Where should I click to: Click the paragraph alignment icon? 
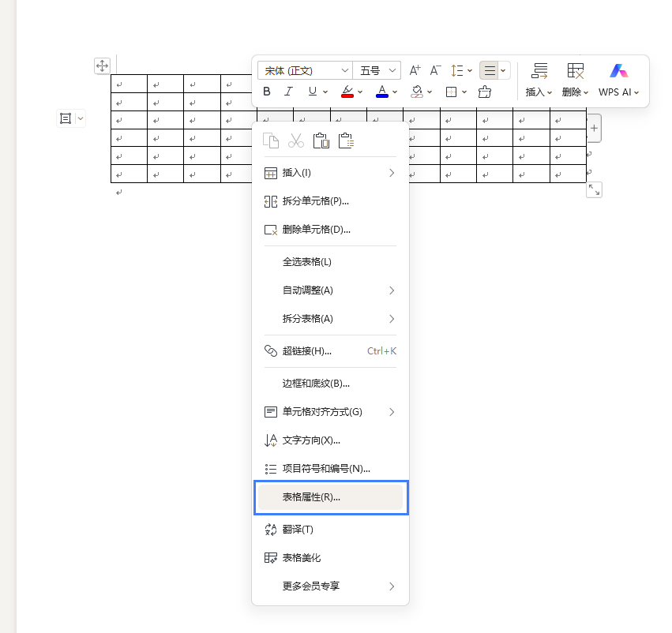(490, 70)
